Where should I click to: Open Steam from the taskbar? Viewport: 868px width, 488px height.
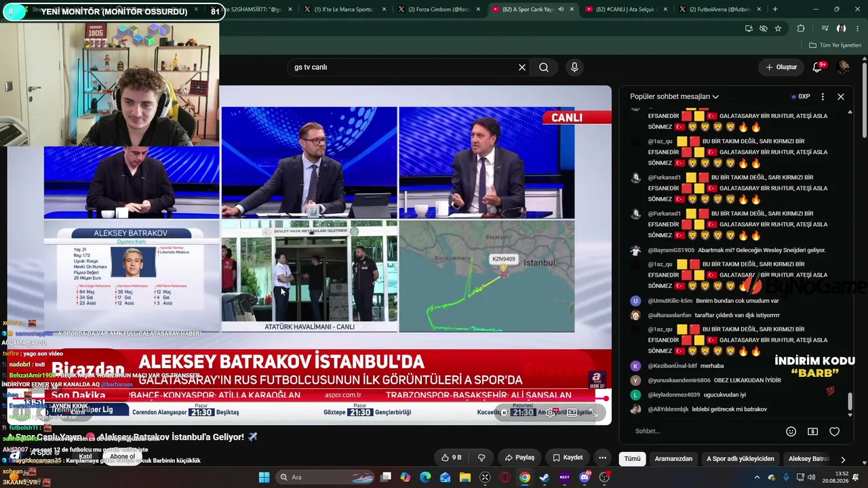[x=545, y=477]
